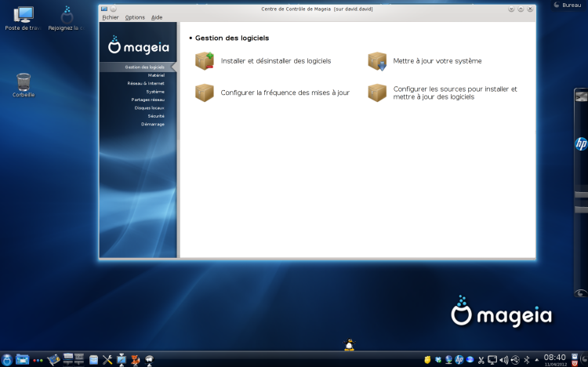Click the monitor display icon in the taskbar
The image size is (588, 367).
click(121, 360)
